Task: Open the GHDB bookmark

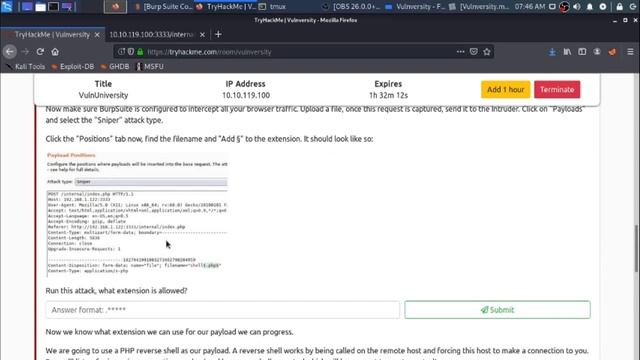Action: coord(115,67)
